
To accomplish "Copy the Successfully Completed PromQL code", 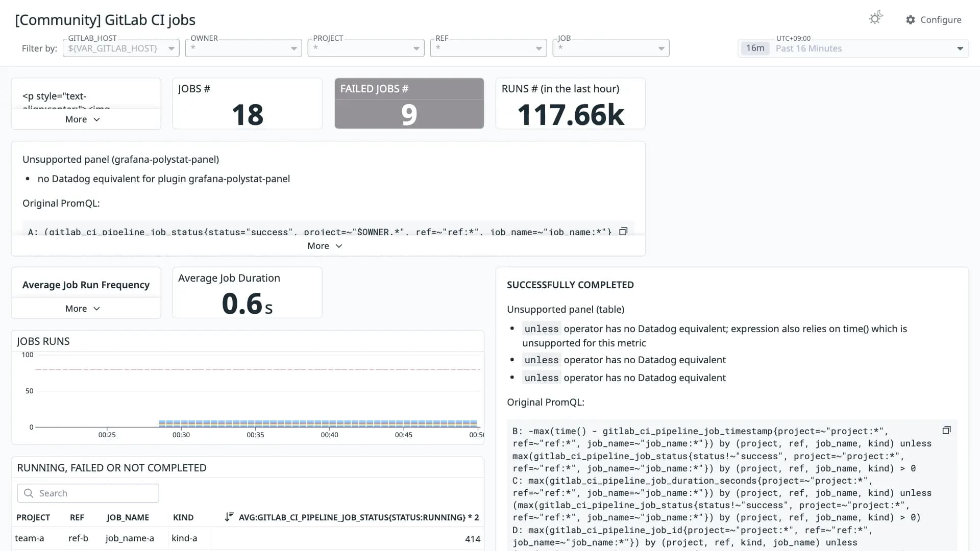I will [x=946, y=430].
